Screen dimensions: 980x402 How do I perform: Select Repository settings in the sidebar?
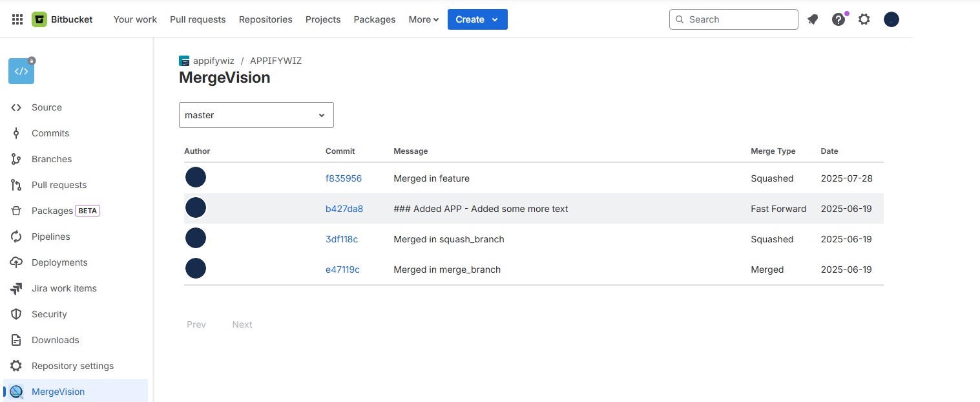point(72,366)
